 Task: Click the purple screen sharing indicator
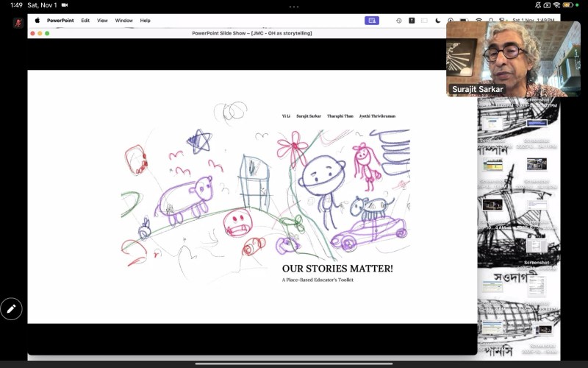(x=372, y=21)
